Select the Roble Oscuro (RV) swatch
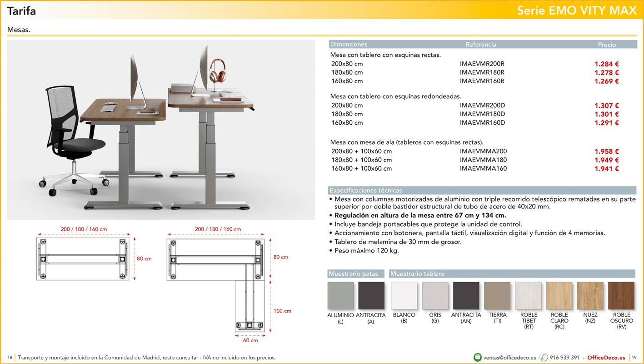Screen dimensions: 644x364 (x=621, y=296)
